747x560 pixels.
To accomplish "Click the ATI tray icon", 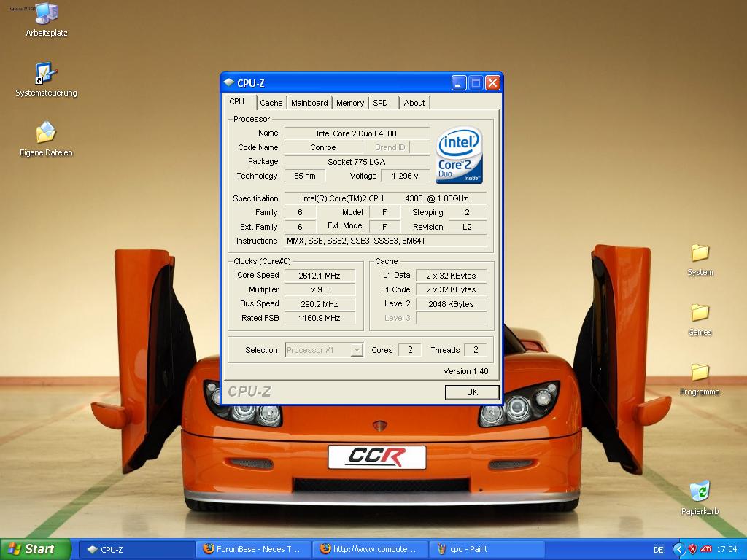I will (x=706, y=549).
